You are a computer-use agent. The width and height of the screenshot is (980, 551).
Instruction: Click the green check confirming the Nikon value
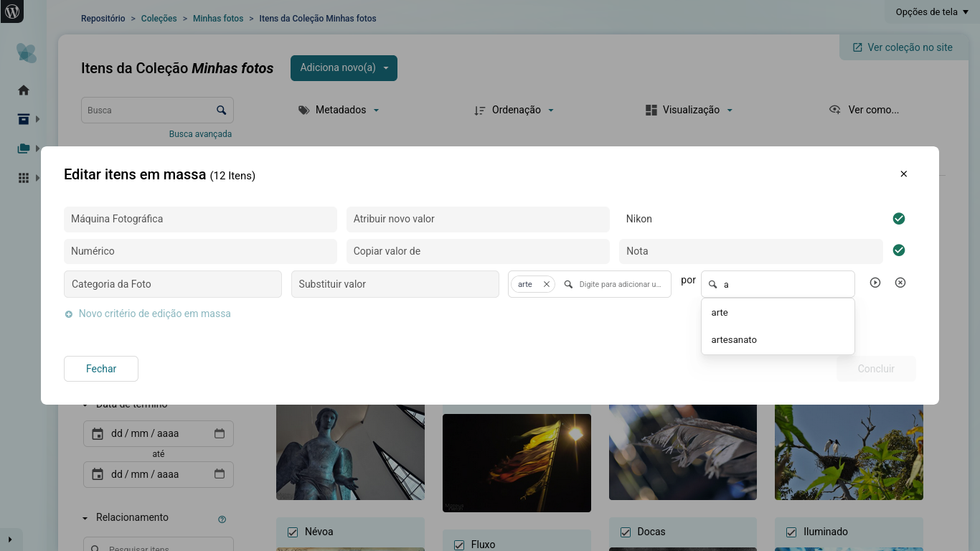point(899,218)
